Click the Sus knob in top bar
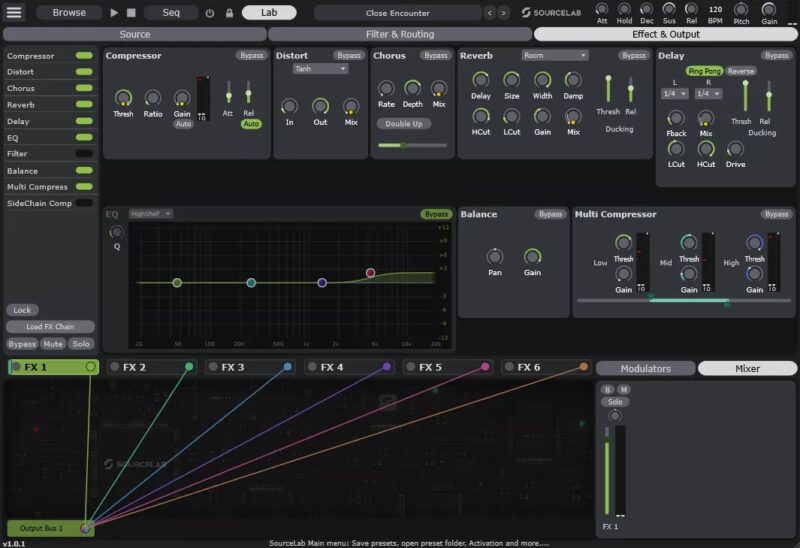The width and height of the screenshot is (800, 548). click(669, 9)
